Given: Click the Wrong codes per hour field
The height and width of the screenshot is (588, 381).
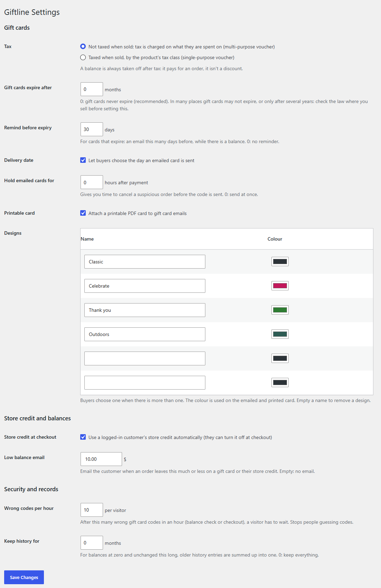Looking at the screenshot, I should pyautogui.click(x=92, y=510).
